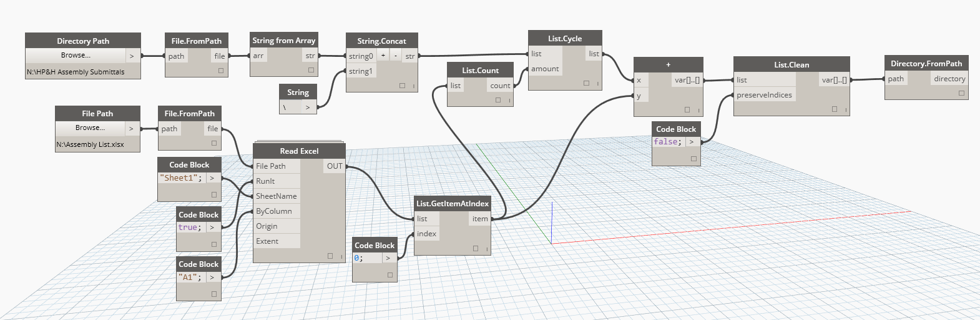Edit the true code block value

tap(191, 227)
